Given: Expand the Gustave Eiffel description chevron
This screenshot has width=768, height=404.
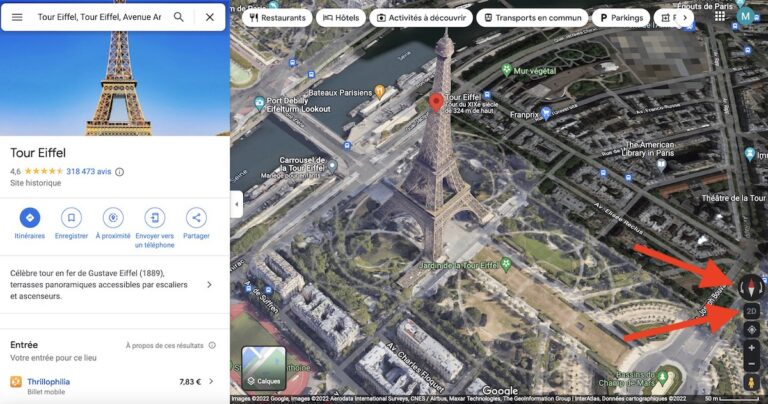Looking at the screenshot, I should pyautogui.click(x=209, y=285).
